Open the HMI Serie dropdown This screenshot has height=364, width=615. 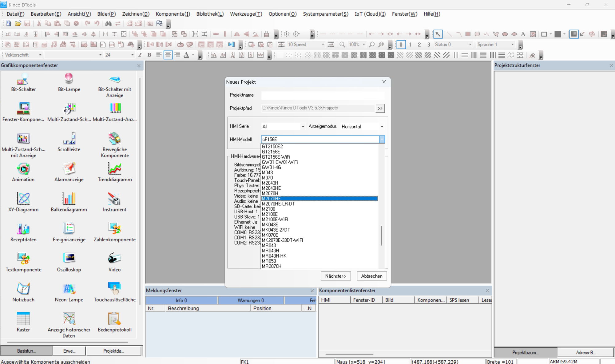click(x=303, y=126)
